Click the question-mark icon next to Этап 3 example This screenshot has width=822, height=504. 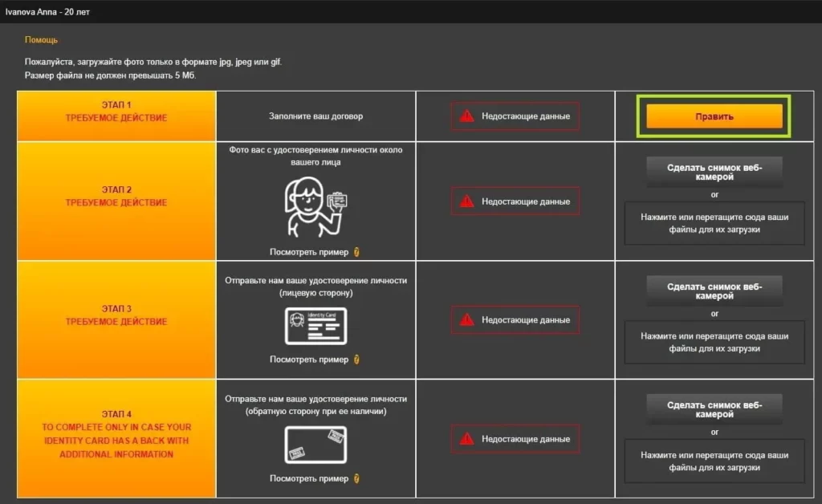(356, 360)
